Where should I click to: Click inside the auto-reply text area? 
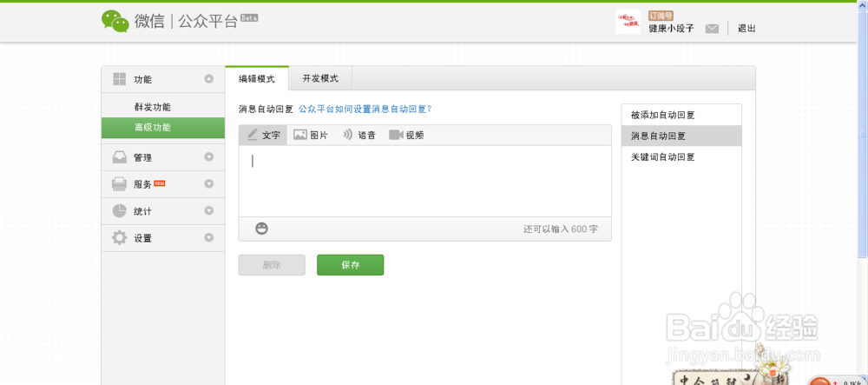[x=425, y=181]
